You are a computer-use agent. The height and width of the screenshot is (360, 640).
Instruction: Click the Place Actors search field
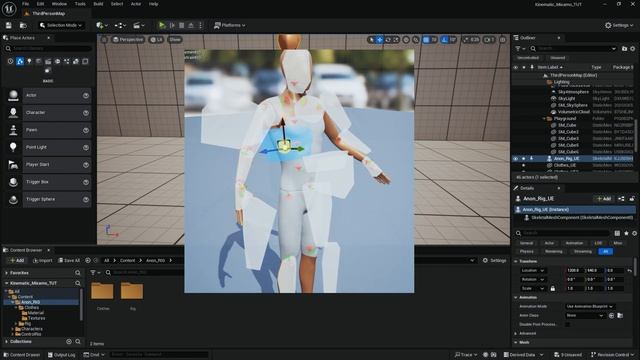(x=48, y=48)
